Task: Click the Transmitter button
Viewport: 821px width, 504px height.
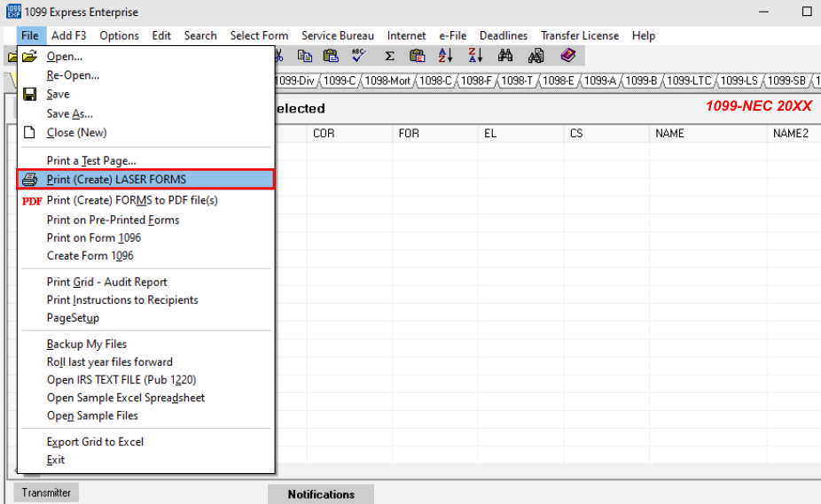Action: (x=46, y=492)
